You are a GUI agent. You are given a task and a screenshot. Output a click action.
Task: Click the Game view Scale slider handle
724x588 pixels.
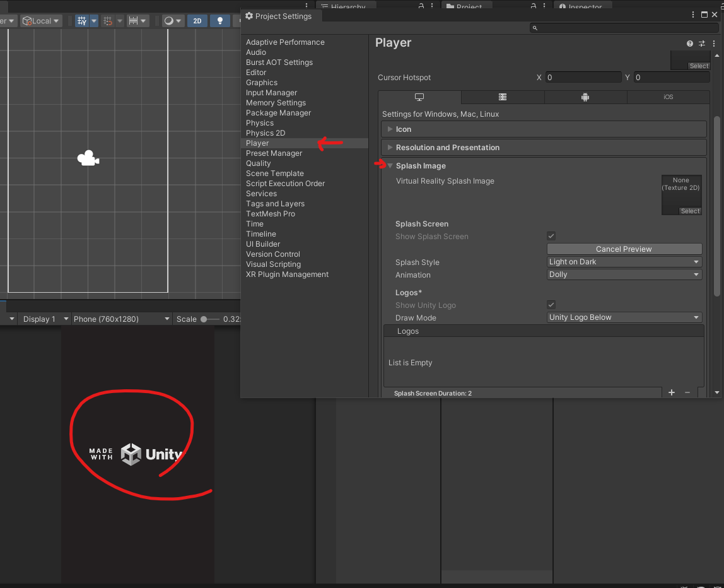(x=204, y=319)
